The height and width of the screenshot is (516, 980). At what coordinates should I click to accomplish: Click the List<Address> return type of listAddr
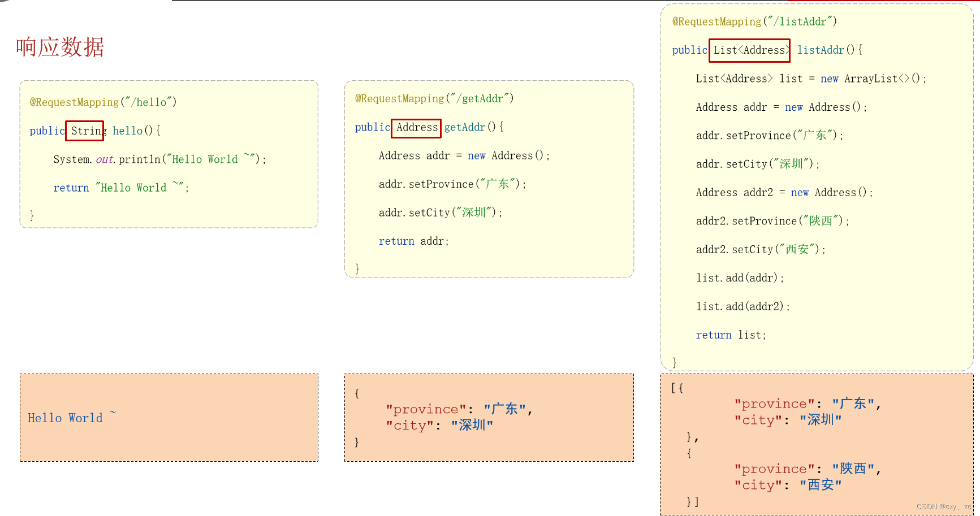749,50
